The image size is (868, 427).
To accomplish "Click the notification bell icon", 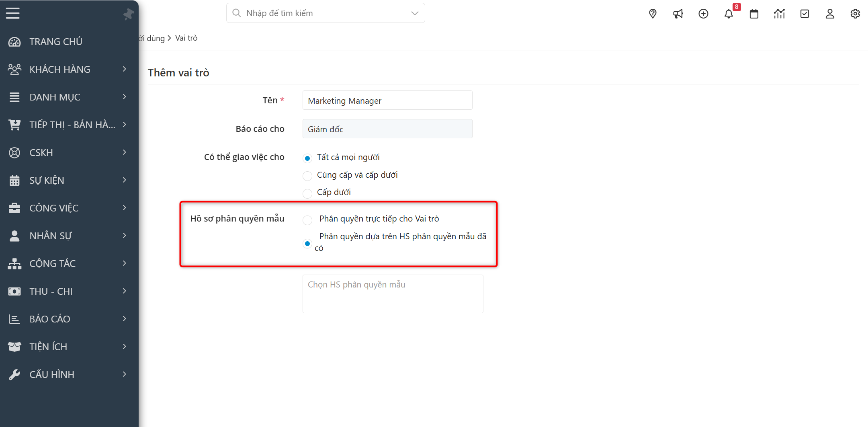I will pyautogui.click(x=729, y=14).
